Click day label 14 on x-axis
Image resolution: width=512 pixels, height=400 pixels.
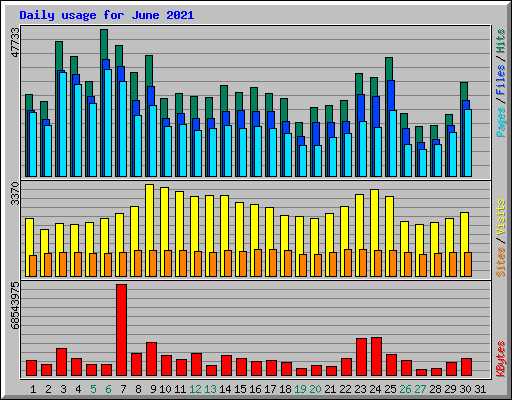pos(225,389)
